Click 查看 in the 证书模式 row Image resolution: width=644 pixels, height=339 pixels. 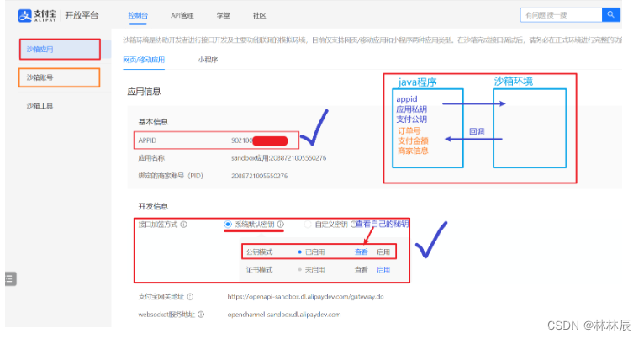362,270
